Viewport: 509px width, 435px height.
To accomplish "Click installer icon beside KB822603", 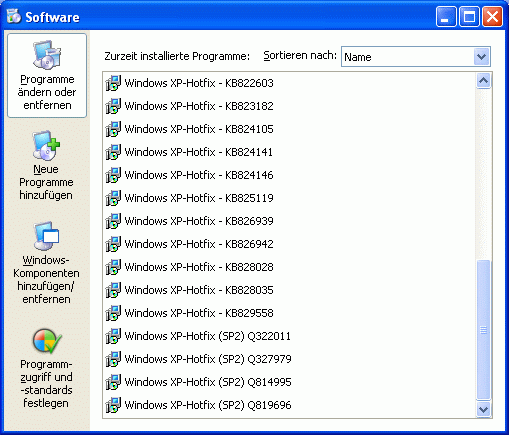I will click(x=113, y=83).
